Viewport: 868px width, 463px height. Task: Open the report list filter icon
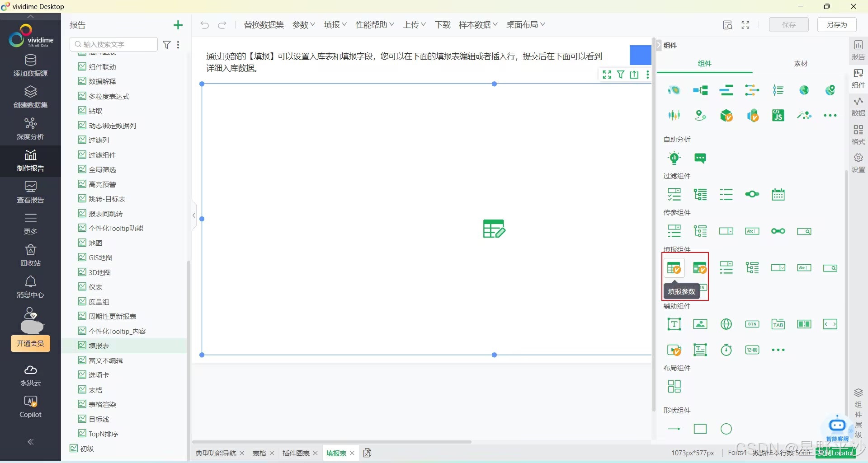coord(167,45)
